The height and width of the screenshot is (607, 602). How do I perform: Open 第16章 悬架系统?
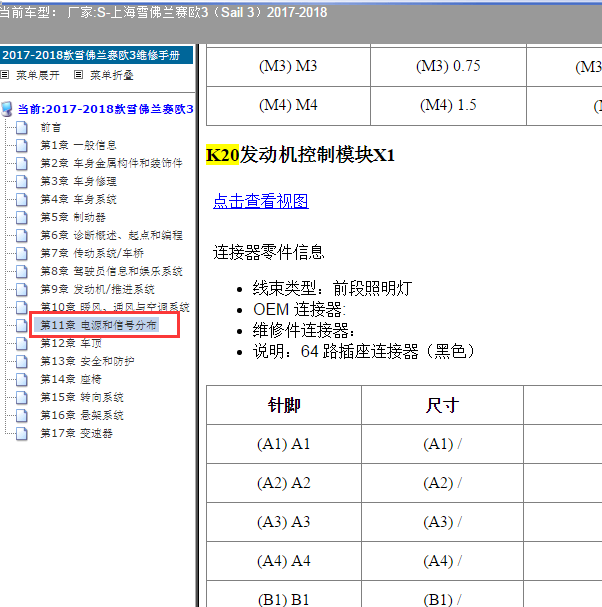pyautogui.click(x=82, y=415)
